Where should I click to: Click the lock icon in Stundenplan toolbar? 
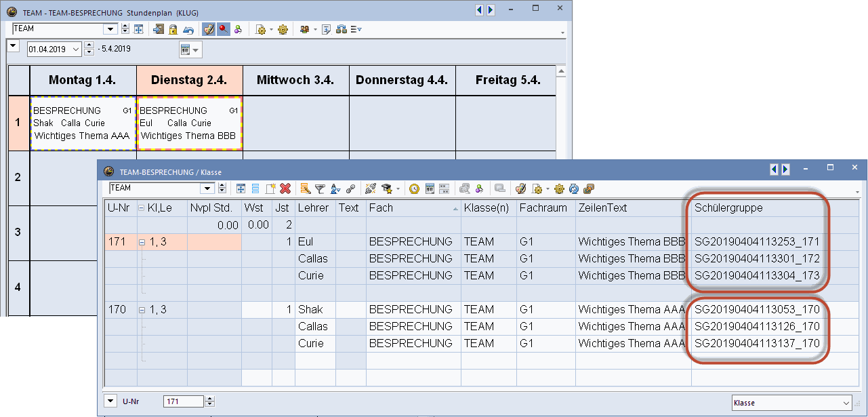173,29
